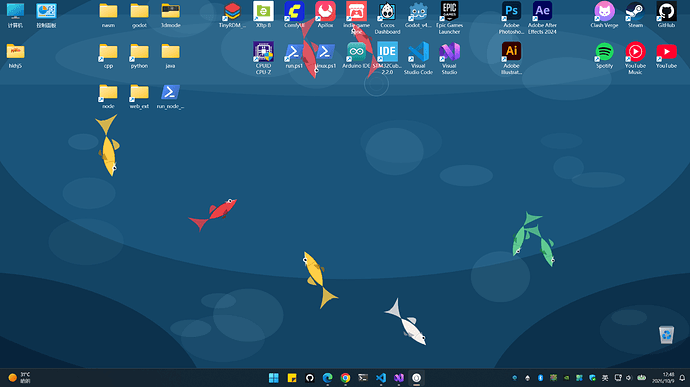Open Sticky Notes from the taskbar
The height and width of the screenshot is (387, 690).
coord(292,378)
